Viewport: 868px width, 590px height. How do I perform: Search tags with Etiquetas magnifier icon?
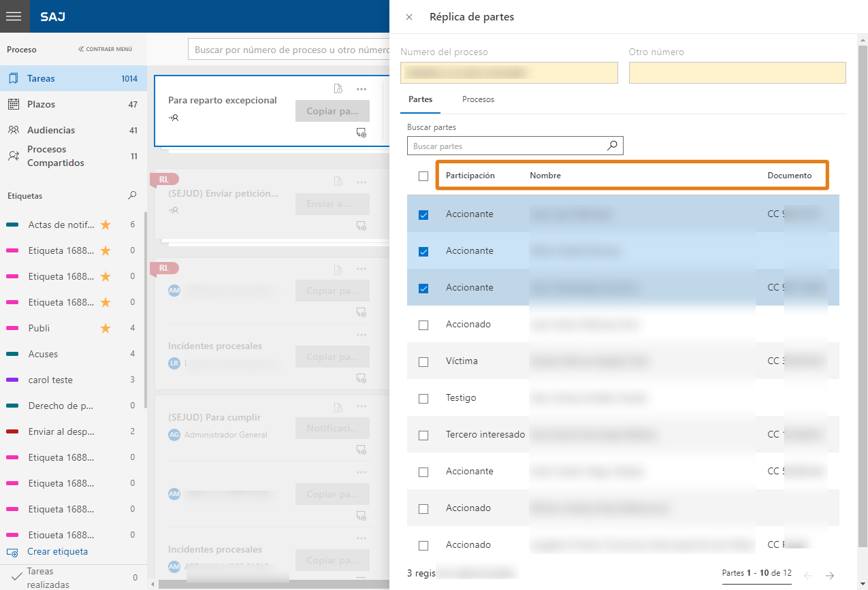(132, 195)
